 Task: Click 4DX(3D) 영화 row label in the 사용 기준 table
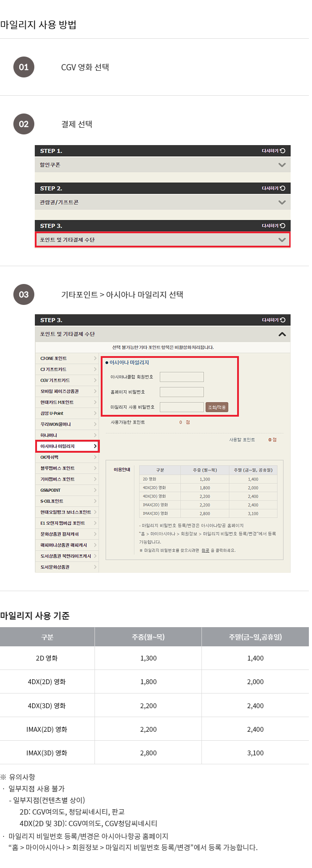(47, 706)
